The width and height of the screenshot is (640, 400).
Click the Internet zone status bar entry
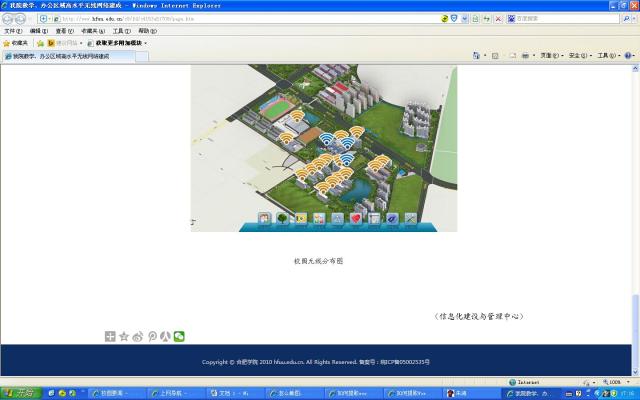[x=524, y=382]
